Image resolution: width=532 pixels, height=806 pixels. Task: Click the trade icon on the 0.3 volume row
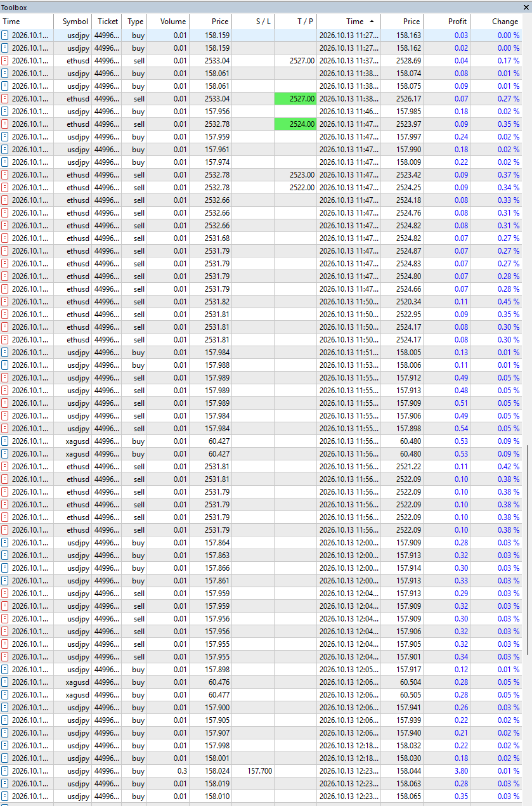pyautogui.click(x=5, y=771)
